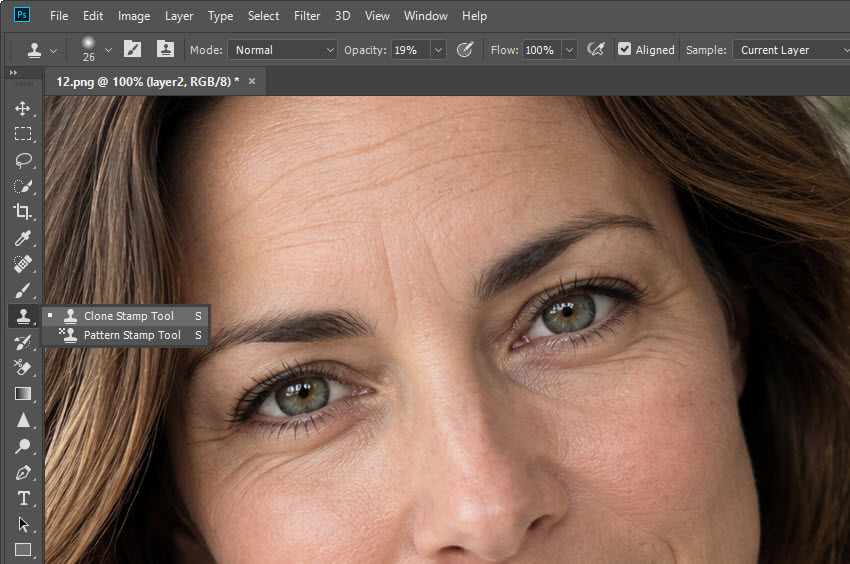
Task: Open the Image menu
Action: (x=134, y=16)
